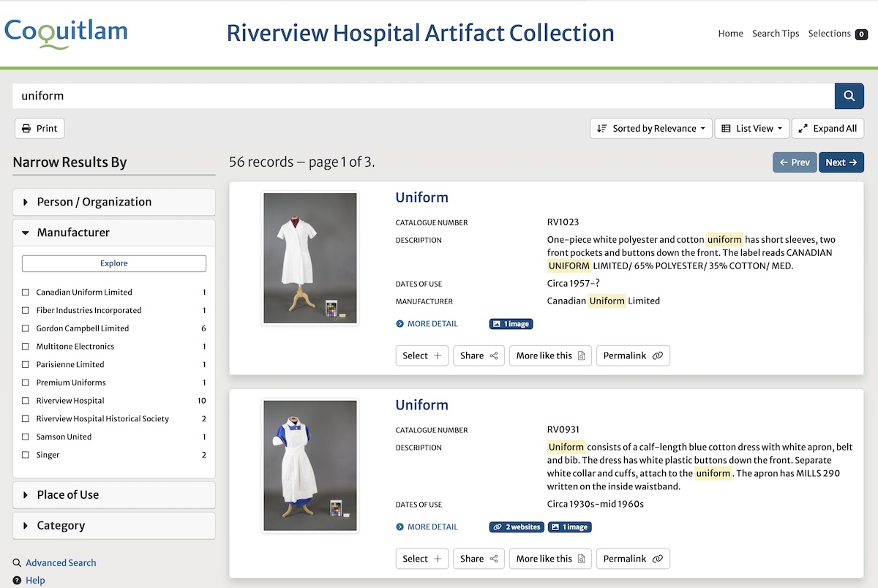
Task: Open the 1 image badge on the first record
Action: (x=511, y=324)
